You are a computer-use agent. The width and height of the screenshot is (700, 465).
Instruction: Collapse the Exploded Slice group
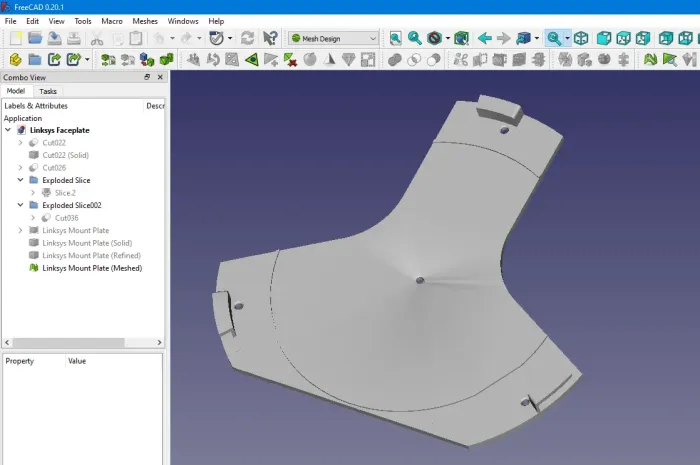click(x=20, y=180)
